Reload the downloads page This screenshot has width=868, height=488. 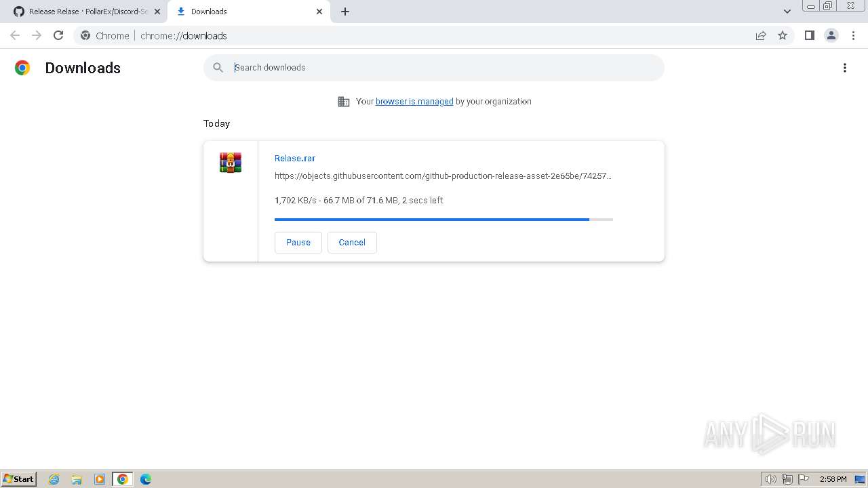[x=58, y=35]
